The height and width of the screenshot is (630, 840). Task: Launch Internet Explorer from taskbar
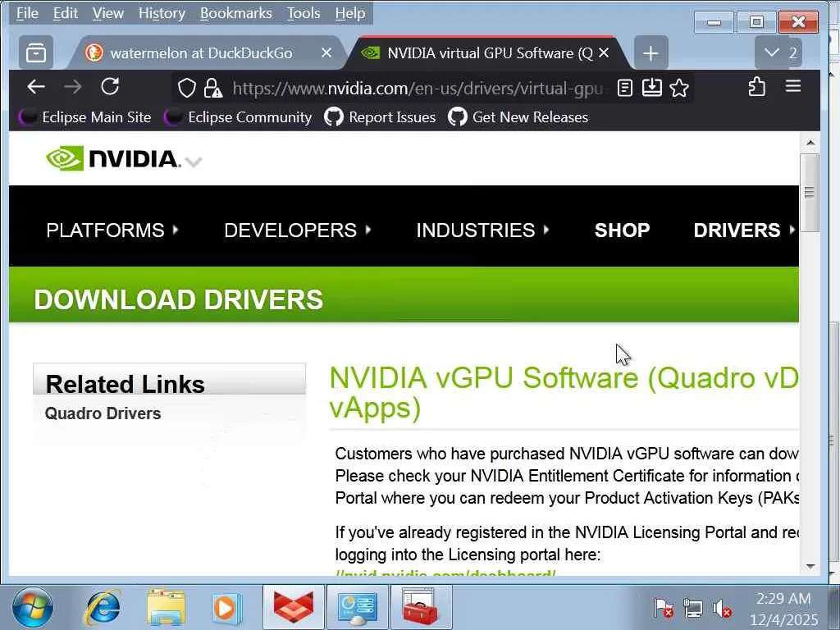coord(103,608)
